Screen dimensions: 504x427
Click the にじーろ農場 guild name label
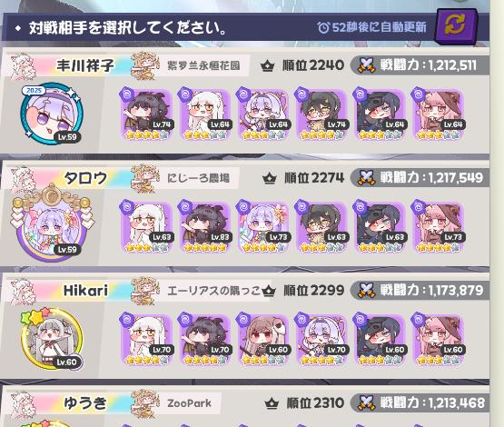pyautogui.click(x=198, y=178)
